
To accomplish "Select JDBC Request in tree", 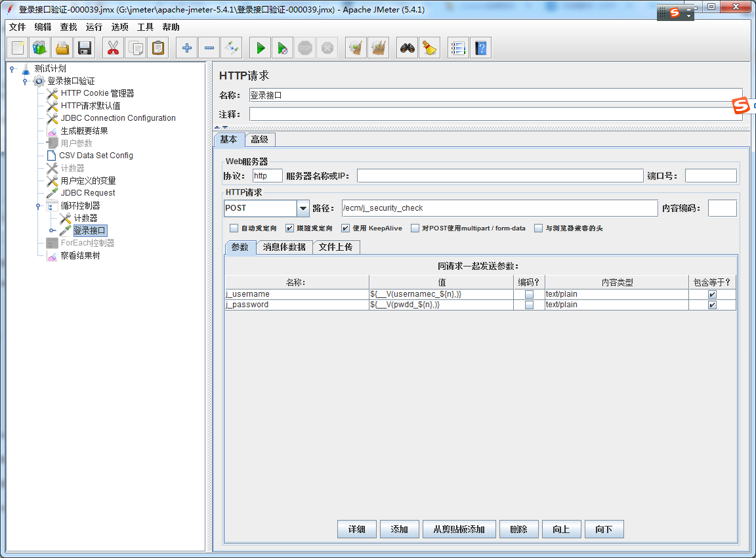I will pos(88,193).
